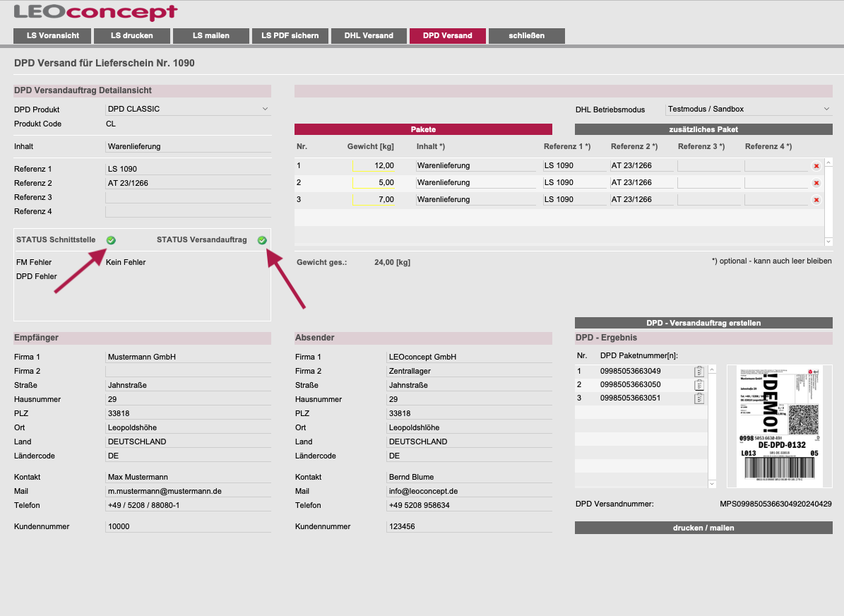Edit Referenz 2 field AT 23/1266 on left
The image size is (844, 616).
pyautogui.click(x=189, y=183)
